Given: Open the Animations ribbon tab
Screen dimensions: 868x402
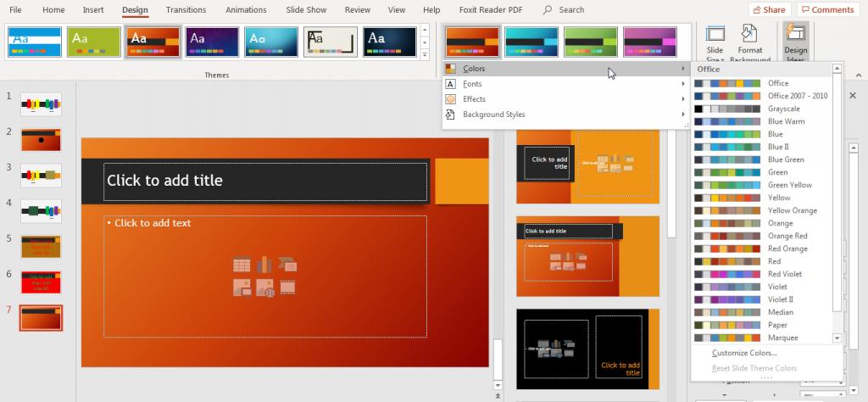Looking at the screenshot, I should (245, 10).
